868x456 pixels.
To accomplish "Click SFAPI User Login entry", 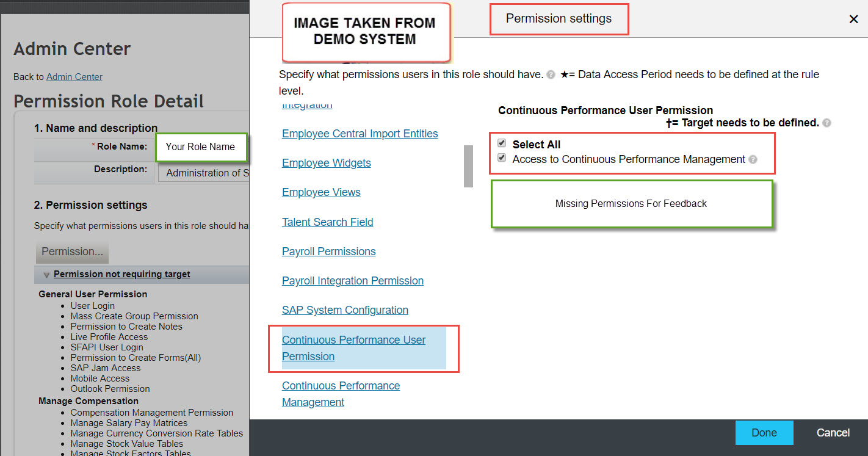I will pos(107,347).
